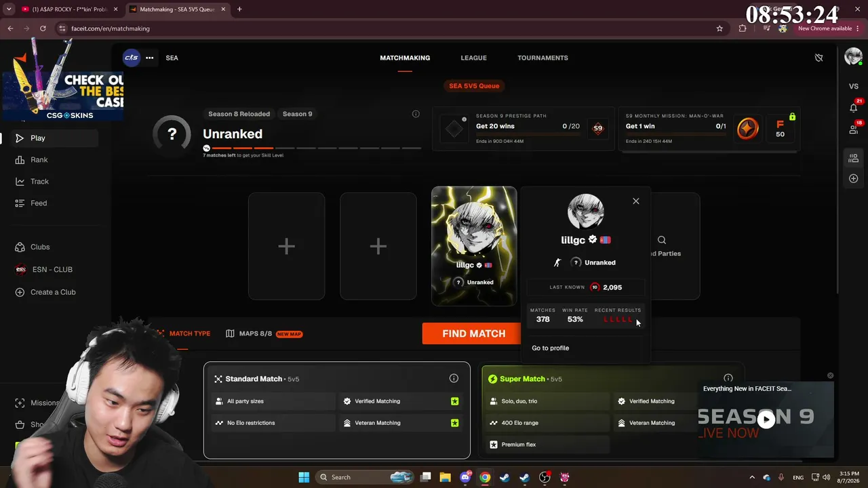
Task: Click the last known 2,095 Elo value
Action: point(612,287)
